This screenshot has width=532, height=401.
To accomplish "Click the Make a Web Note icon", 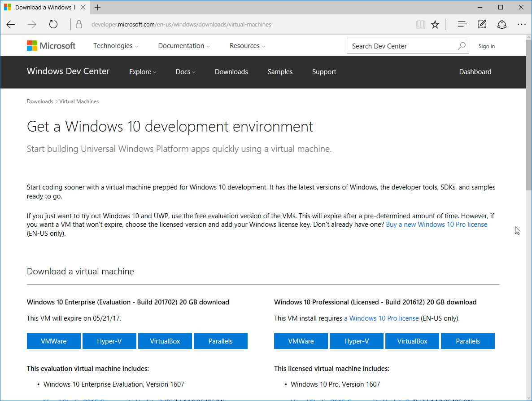I will (482, 25).
